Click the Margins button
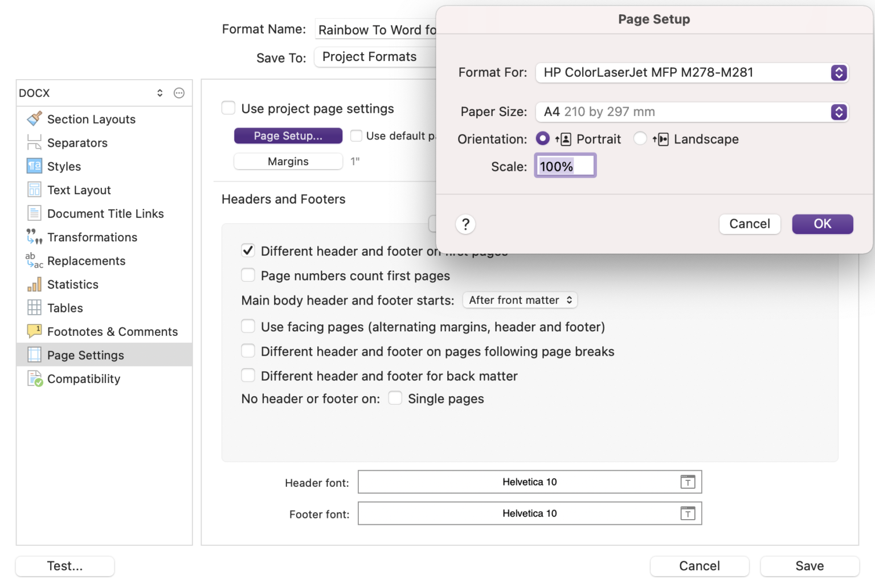875x588 pixels. (x=288, y=161)
